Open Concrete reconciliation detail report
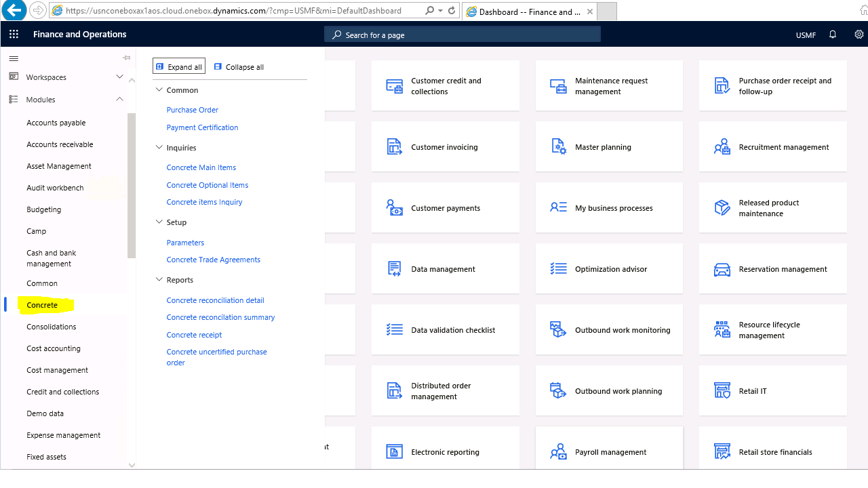The image size is (868, 488). [x=216, y=300]
